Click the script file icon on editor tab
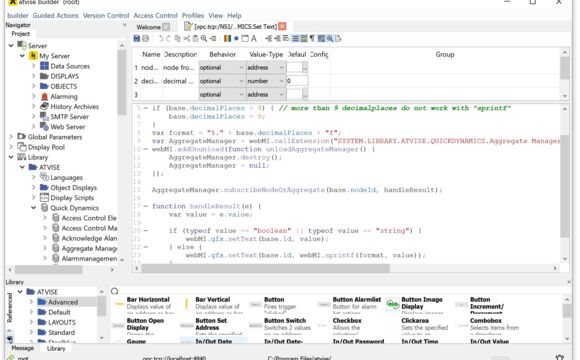Image resolution: width=580 pixels, height=360 pixels. (188, 26)
